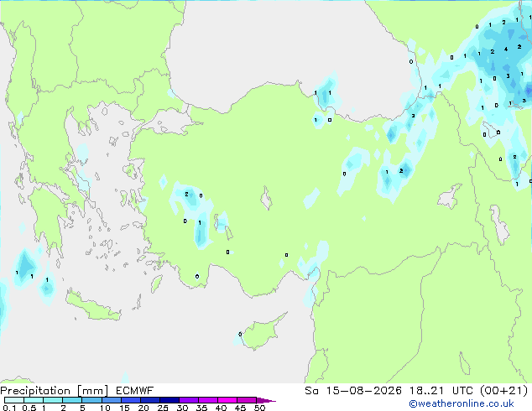Click the legend value '30'
This screenshot has width=532, height=411.
click(x=182, y=408)
